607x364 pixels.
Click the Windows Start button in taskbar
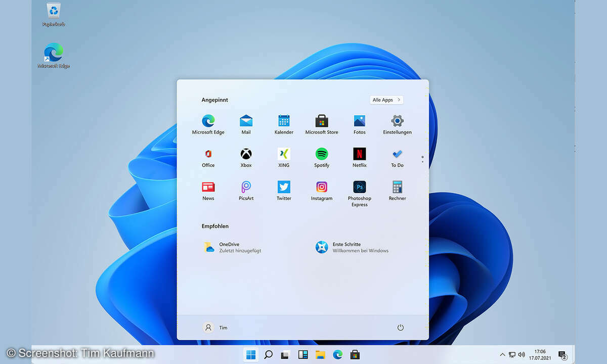(251, 354)
